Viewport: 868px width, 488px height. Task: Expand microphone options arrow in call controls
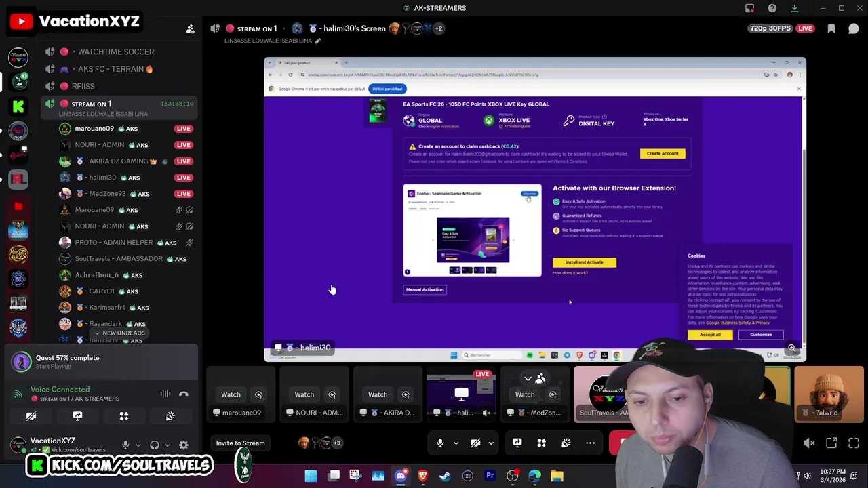[456, 443]
